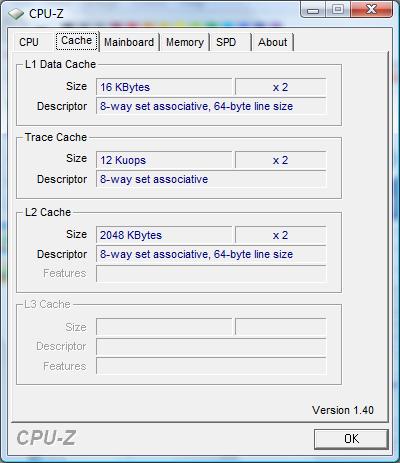Select the Cache tab
This screenshot has height=463, width=400.
click(x=77, y=41)
